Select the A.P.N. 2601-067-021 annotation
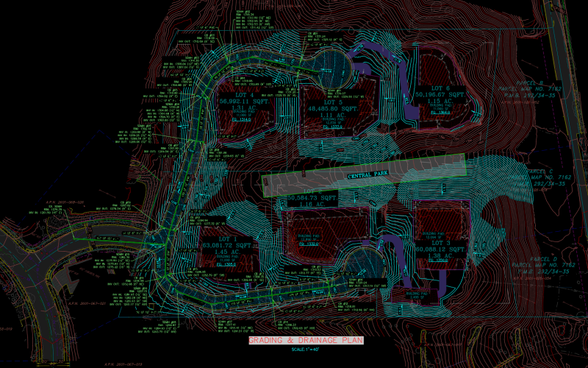This screenshot has width=588, height=368. [87, 303]
